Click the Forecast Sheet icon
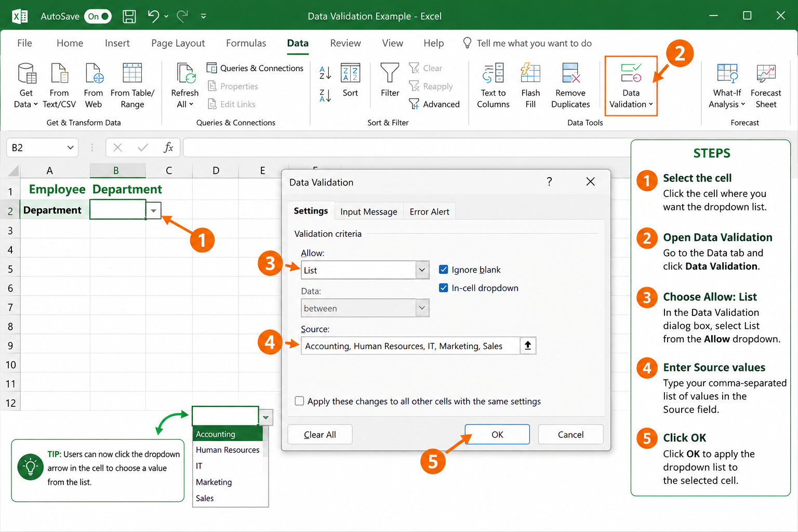 766,74
